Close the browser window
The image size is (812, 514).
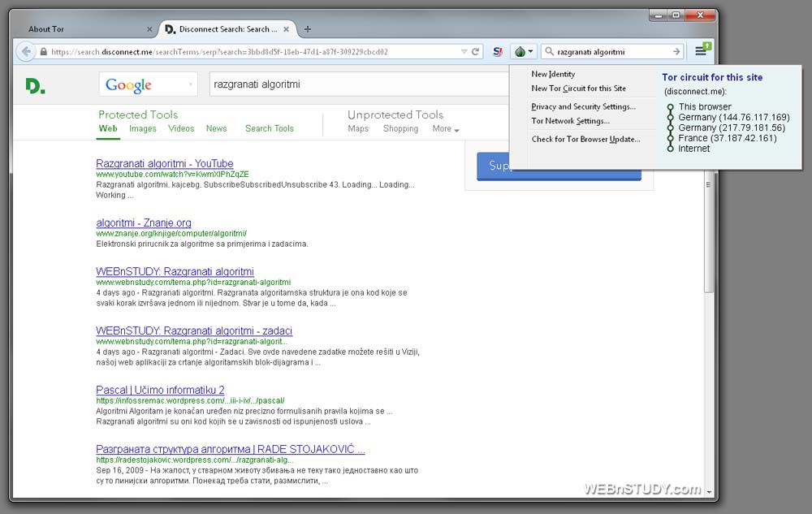700,15
